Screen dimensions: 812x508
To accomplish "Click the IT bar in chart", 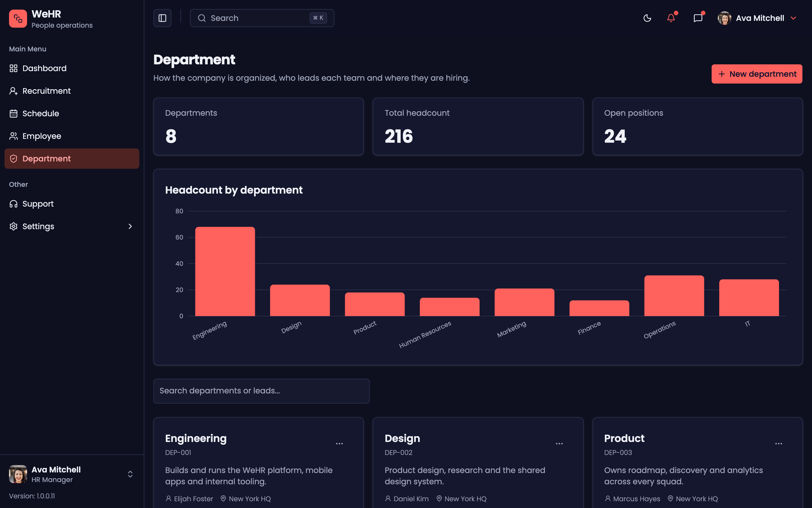I will [749, 298].
